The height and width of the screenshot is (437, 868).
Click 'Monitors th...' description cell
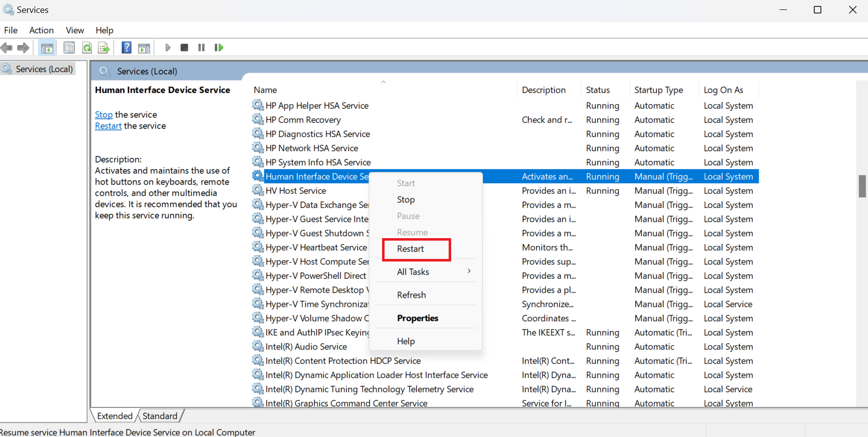pyautogui.click(x=548, y=248)
